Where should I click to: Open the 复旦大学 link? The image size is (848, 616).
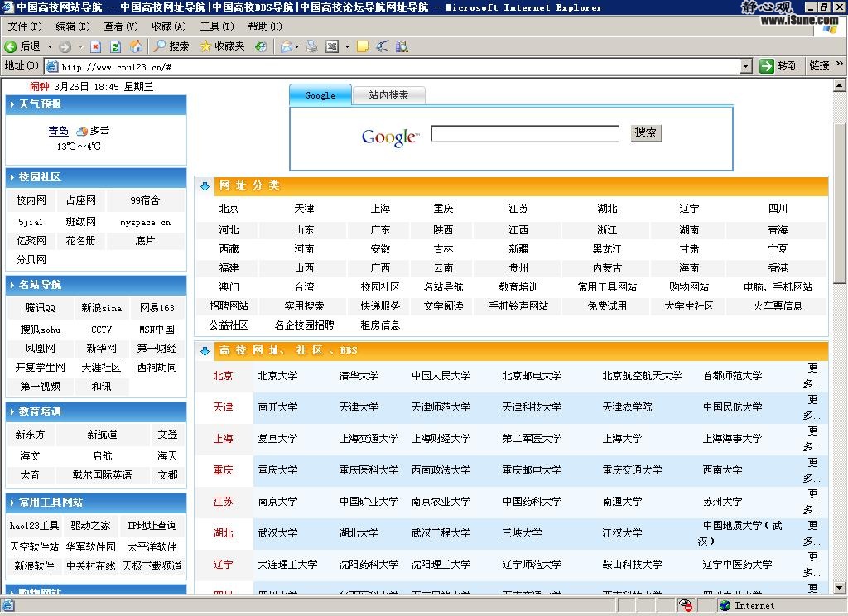(277, 439)
